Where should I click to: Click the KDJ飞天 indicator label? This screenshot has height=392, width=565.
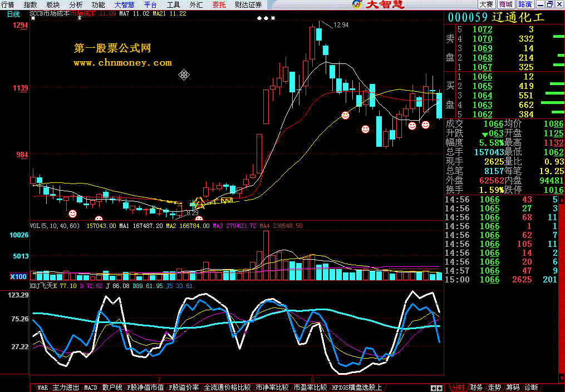pyautogui.click(x=41, y=286)
